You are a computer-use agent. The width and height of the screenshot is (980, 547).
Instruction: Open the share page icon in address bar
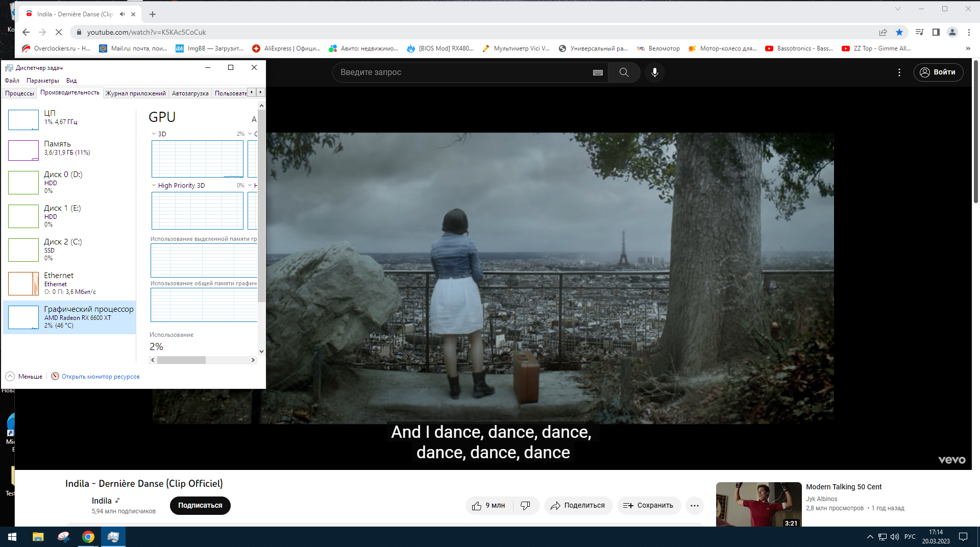883,32
